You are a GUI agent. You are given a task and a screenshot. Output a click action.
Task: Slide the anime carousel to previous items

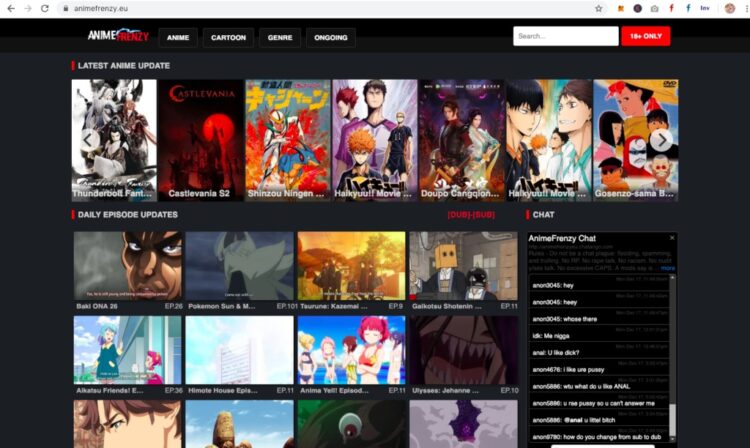click(88, 140)
